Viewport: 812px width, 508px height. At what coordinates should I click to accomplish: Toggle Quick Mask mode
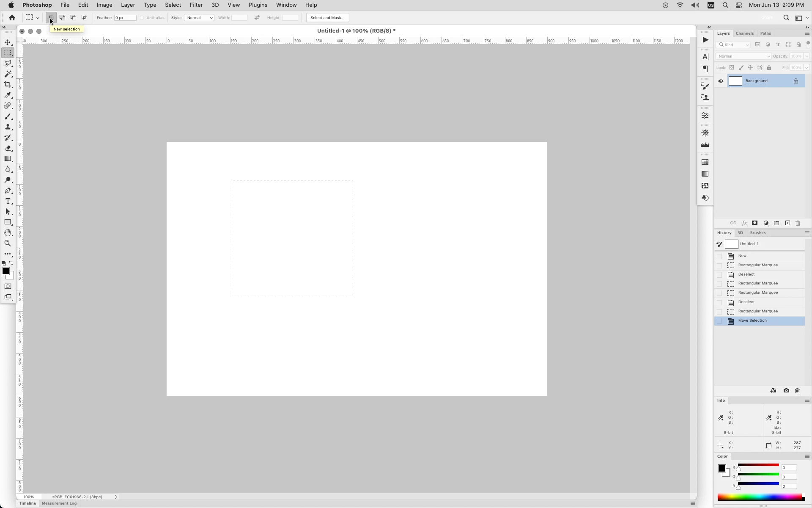(8, 286)
